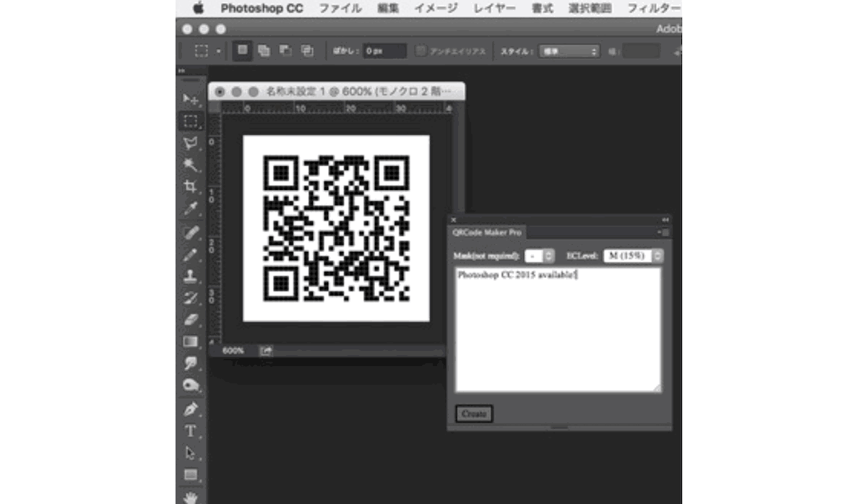Choose Add to selection mode
The width and height of the screenshot is (867, 504).
264,51
